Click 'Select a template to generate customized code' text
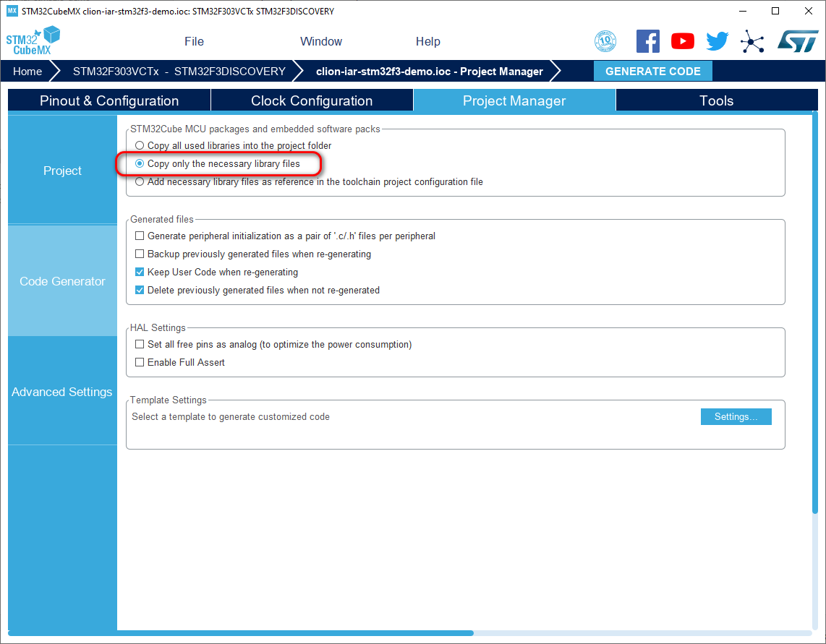This screenshot has height=644, width=826. tap(231, 416)
